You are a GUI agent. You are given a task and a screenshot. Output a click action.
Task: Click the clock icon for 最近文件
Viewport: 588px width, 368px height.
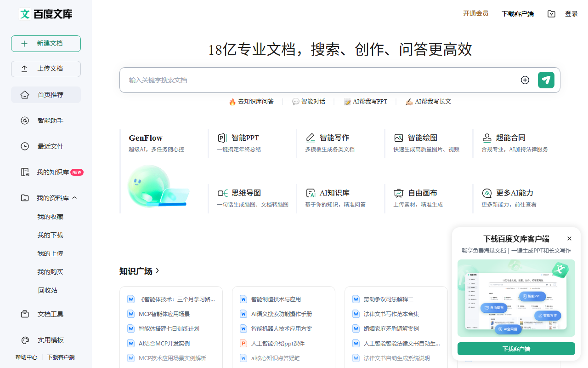(x=25, y=146)
